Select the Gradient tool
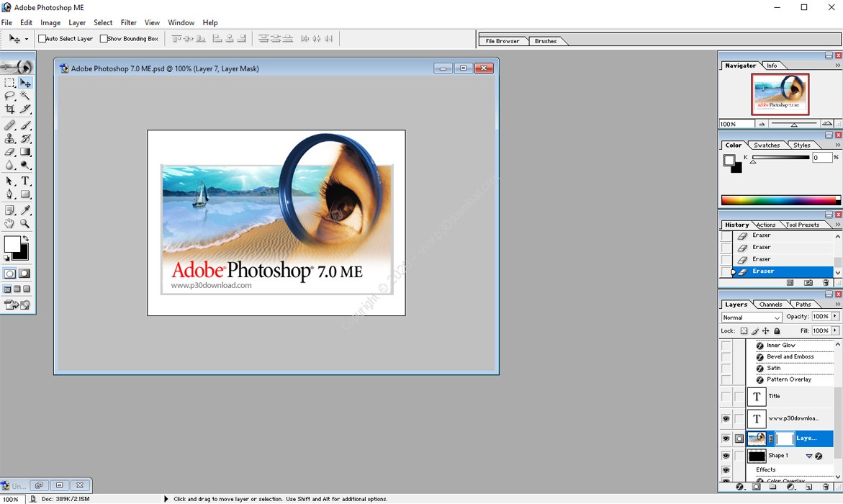The height and width of the screenshot is (504, 843). pyautogui.click(x=25, y=152)
